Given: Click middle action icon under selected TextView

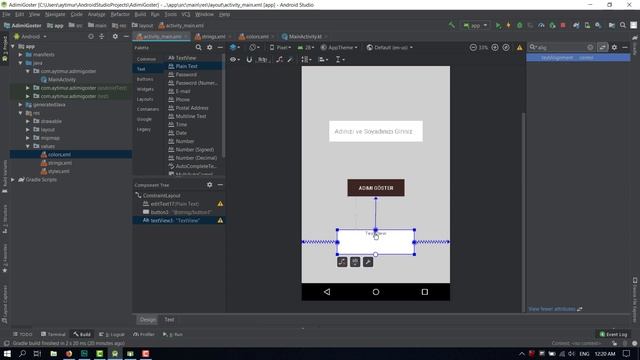Looking at the screenshot, I should point(355,262).
